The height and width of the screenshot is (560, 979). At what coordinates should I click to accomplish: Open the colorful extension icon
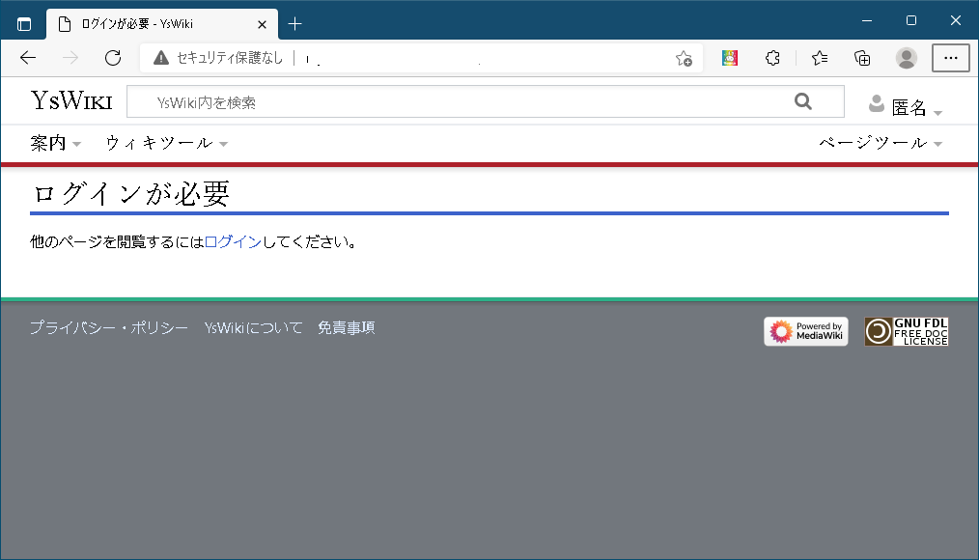[730, 58]
